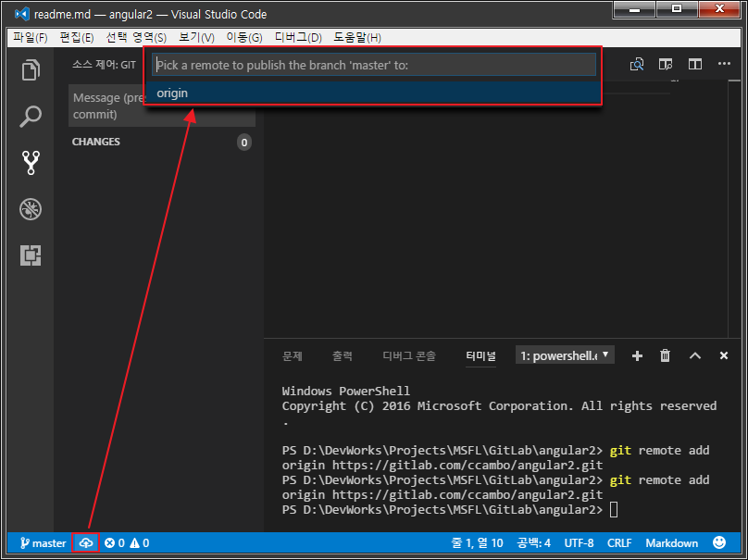Open the 파일(F) menu
The width and height of the screenshot is (748, 560).
coord(30,37)
